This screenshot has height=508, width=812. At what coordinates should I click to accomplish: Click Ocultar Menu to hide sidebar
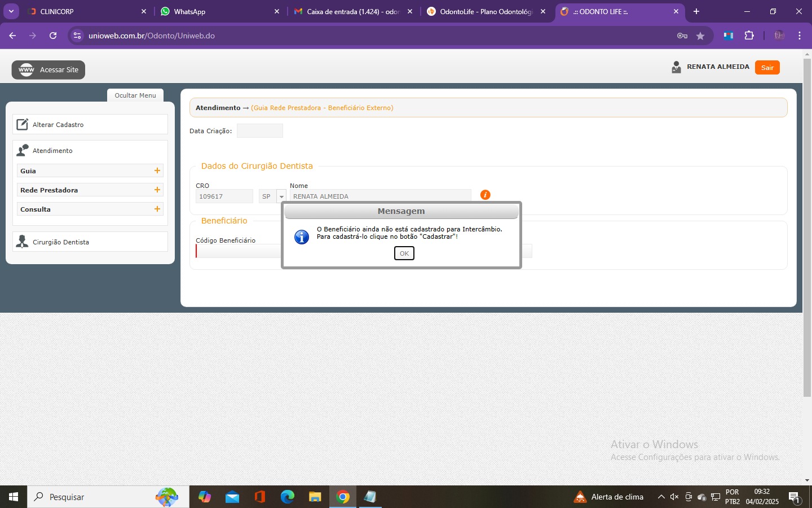(135, 95)
